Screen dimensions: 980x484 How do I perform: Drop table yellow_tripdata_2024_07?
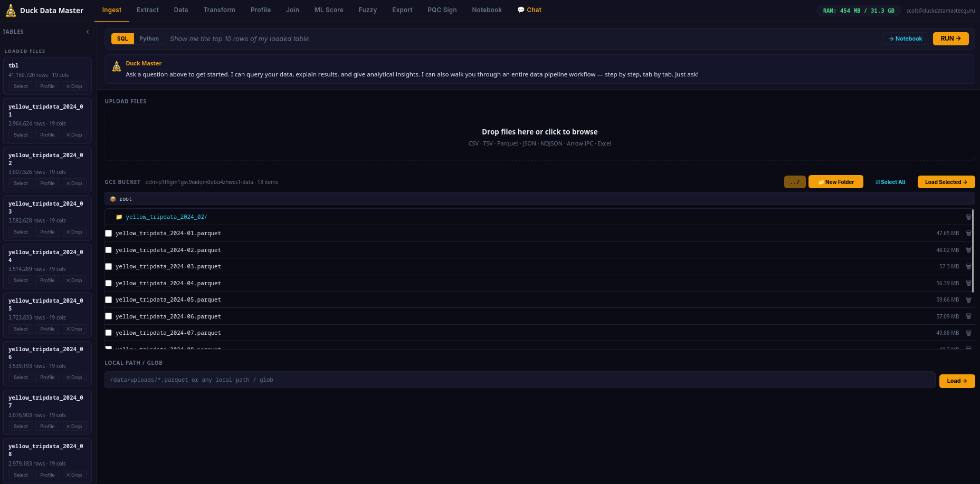pyautogui.click(x=74, y=427)
